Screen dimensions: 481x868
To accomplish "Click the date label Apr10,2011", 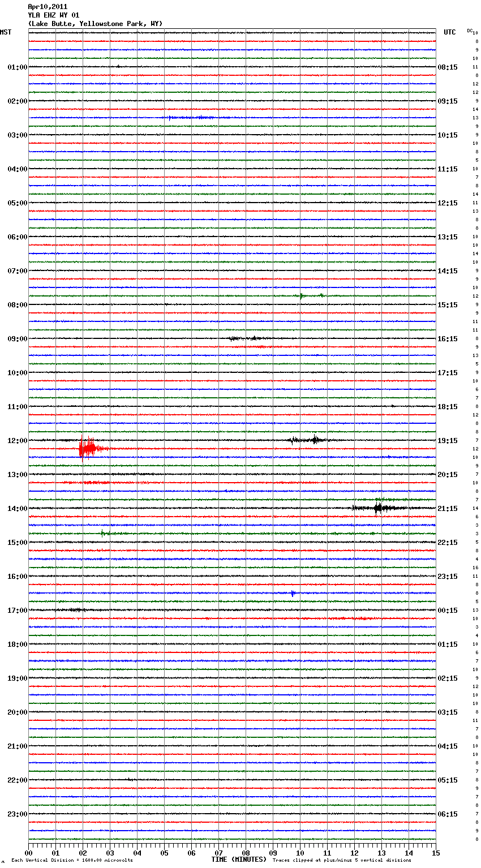I will [48, 7].
